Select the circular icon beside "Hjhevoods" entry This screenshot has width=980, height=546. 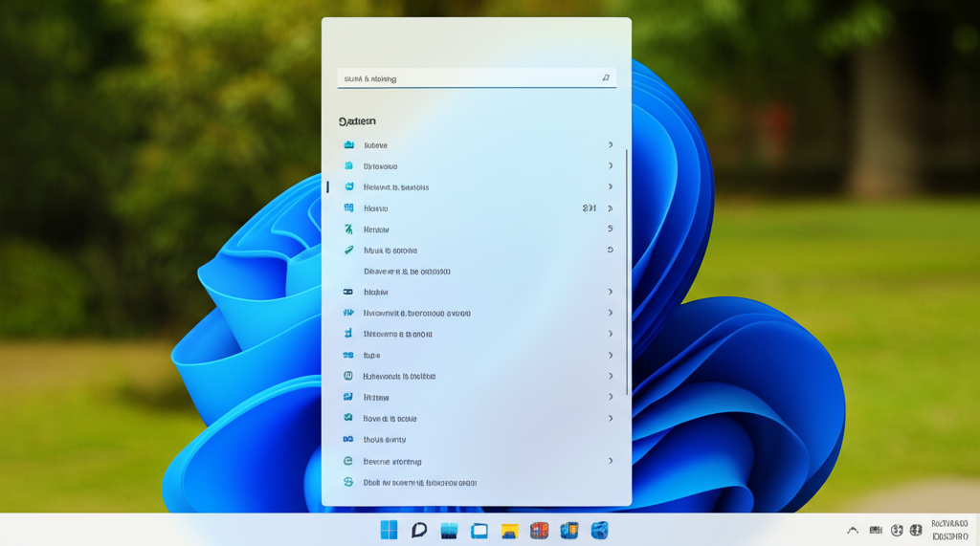(x=348, y=377)
